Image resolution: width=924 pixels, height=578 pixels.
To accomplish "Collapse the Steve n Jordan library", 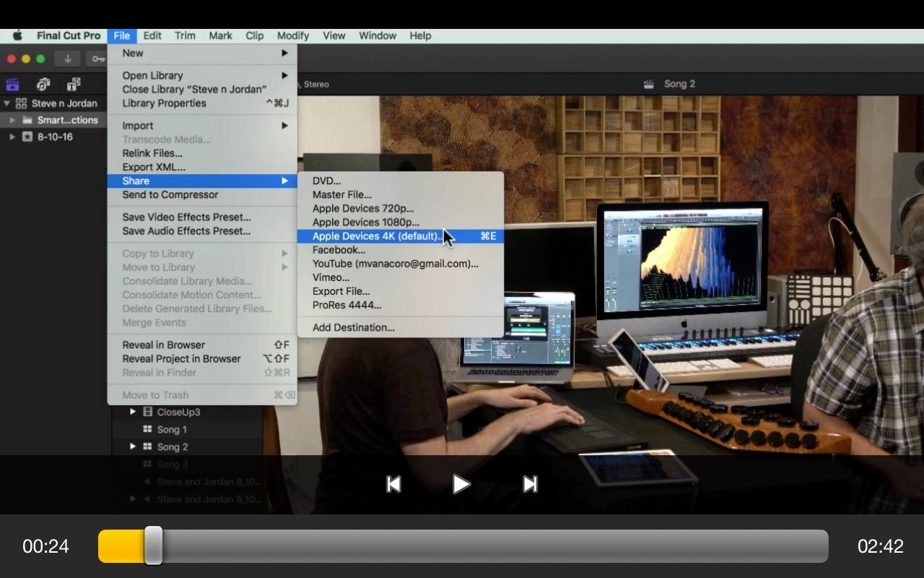I will (x=6, y=103).
